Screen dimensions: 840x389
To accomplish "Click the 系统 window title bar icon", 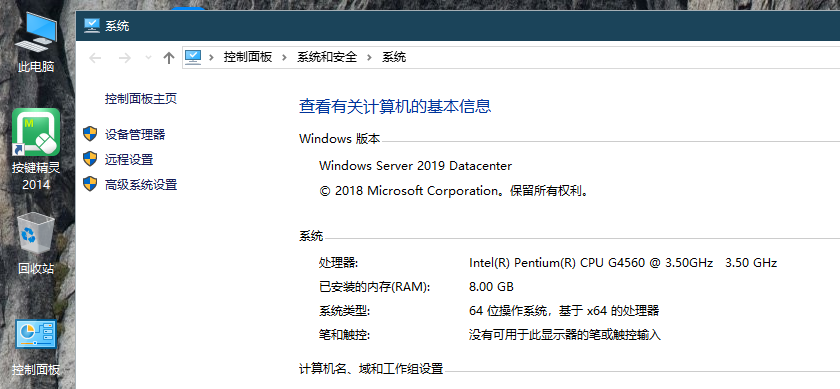I will point(92,25).
